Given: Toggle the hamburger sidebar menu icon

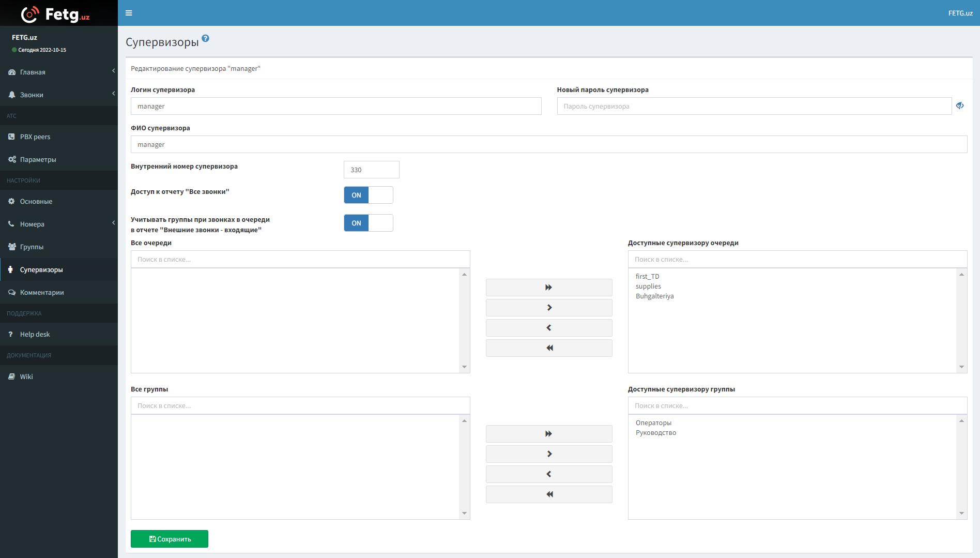Looking at the screenshot, I should (x=129, y=13).
